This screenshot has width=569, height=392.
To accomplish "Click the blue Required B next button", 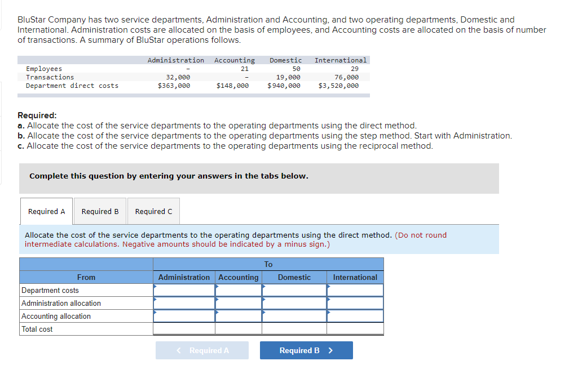I will pyautogui.click(x=306, y=350).
